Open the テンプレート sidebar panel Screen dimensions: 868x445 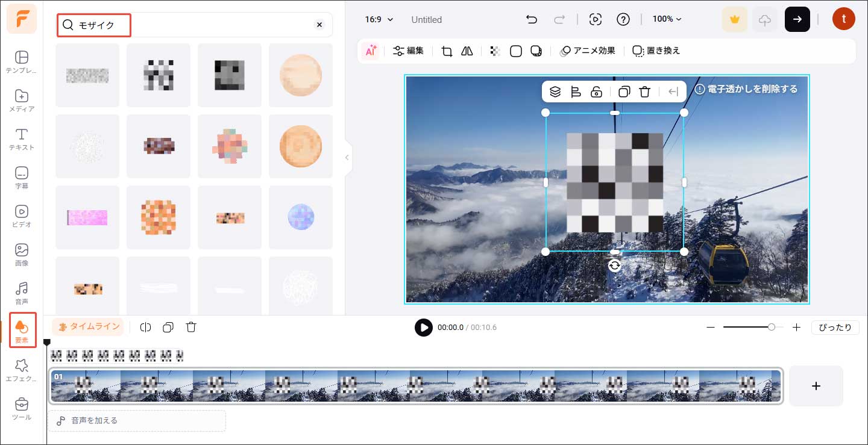coord(21,63)
